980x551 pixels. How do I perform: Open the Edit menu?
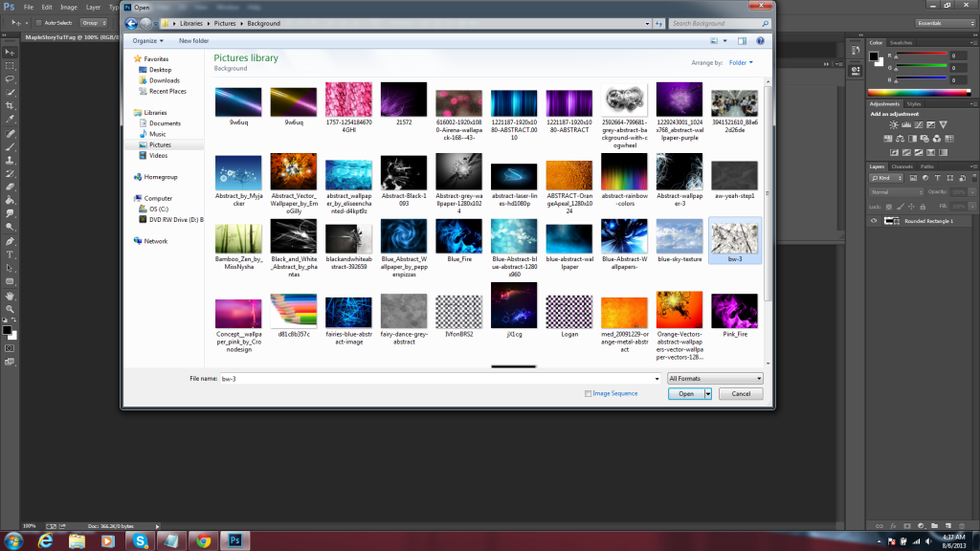click(47, 8)
